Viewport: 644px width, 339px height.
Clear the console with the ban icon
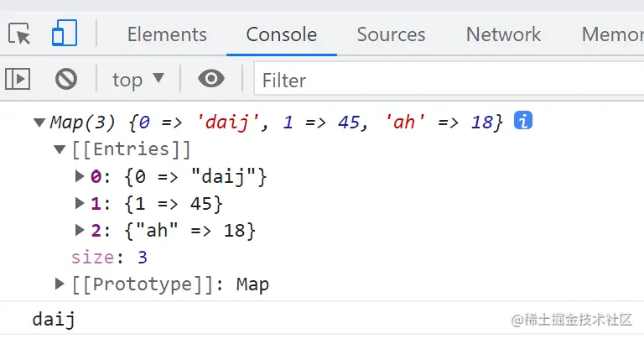coord(65,80)
